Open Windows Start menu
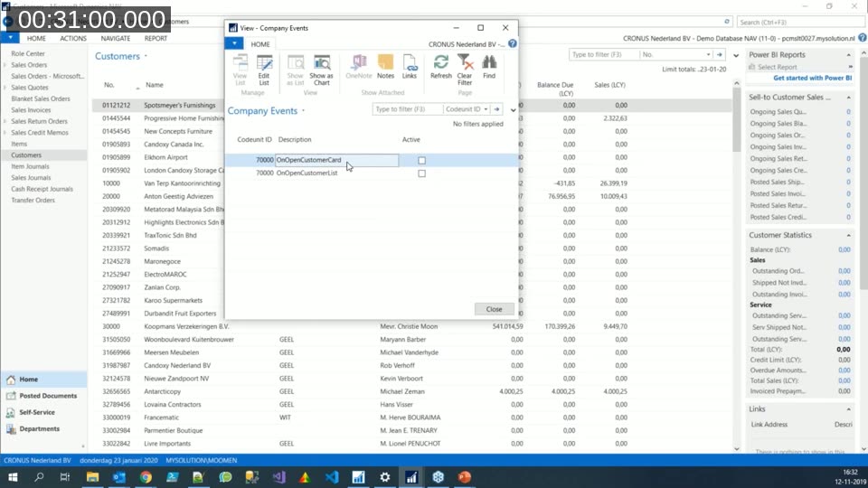The width and height of the screenshot is (868, 488). 12,477
